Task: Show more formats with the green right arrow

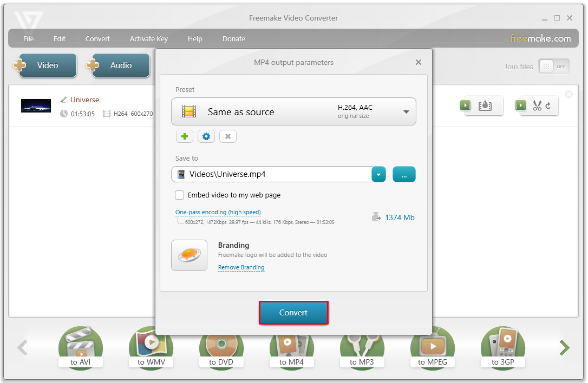Action: [564, 347]
